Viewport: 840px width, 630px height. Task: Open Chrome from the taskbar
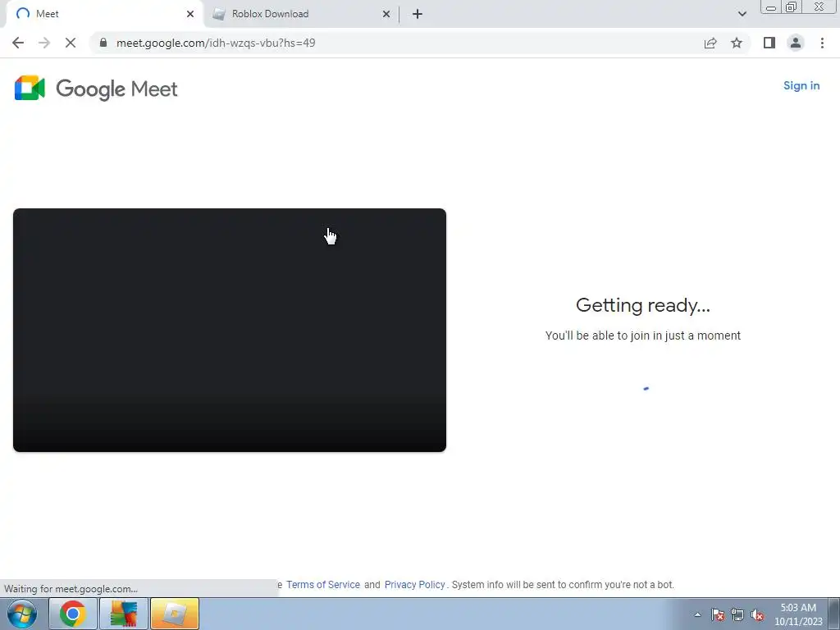click(73, 614)
